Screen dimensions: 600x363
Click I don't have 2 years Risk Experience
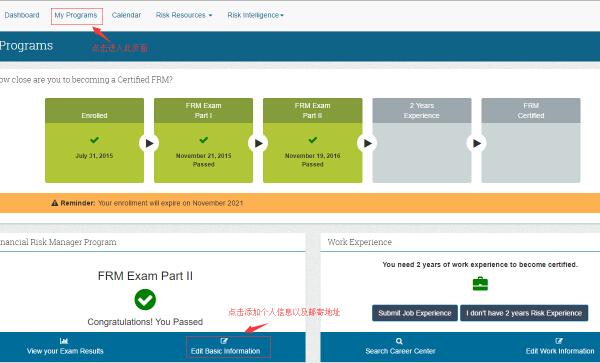click(x=524, y=313)
